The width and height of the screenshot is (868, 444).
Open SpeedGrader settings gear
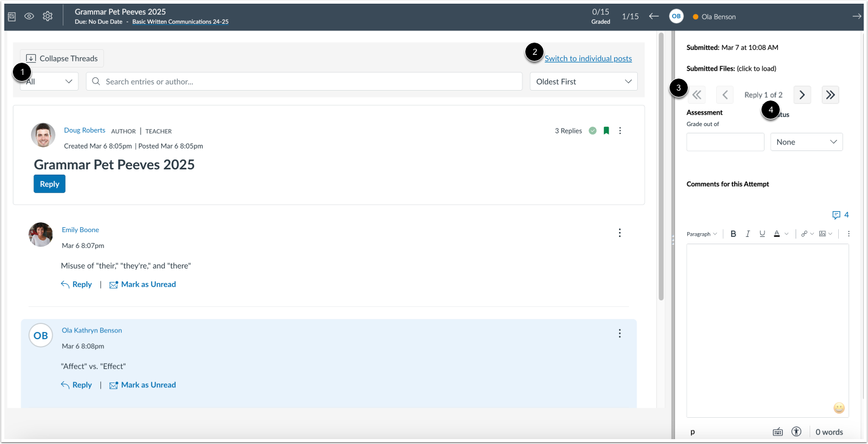(47, 16)
